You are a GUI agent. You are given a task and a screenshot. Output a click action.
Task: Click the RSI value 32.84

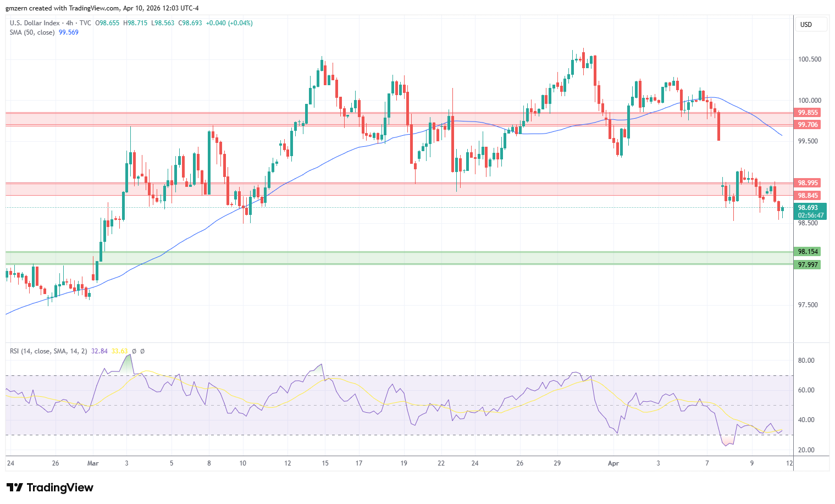99,351
